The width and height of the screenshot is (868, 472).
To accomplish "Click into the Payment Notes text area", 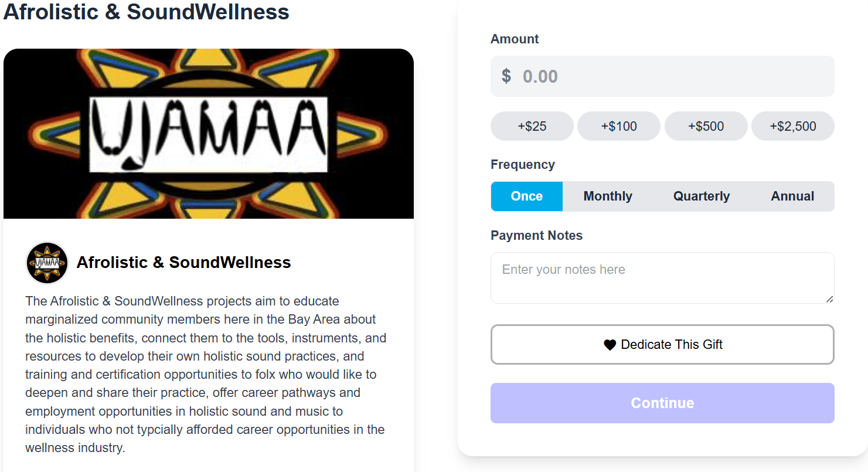I will [662, 278].
